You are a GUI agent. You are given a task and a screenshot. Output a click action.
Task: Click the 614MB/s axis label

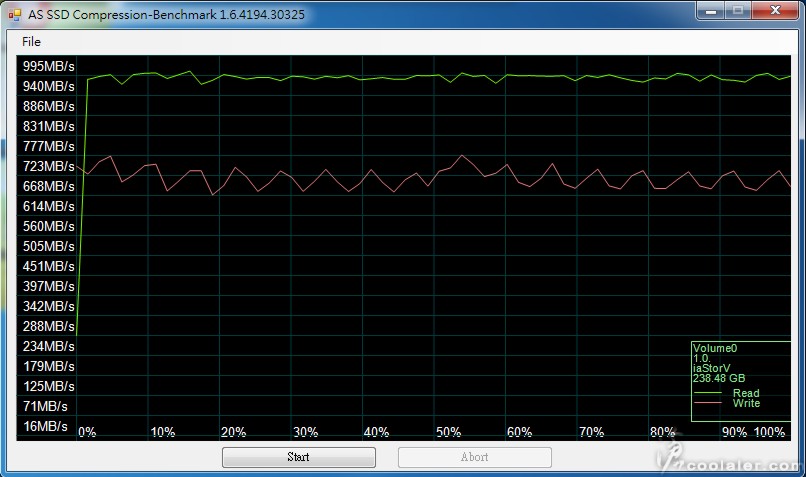48,207
